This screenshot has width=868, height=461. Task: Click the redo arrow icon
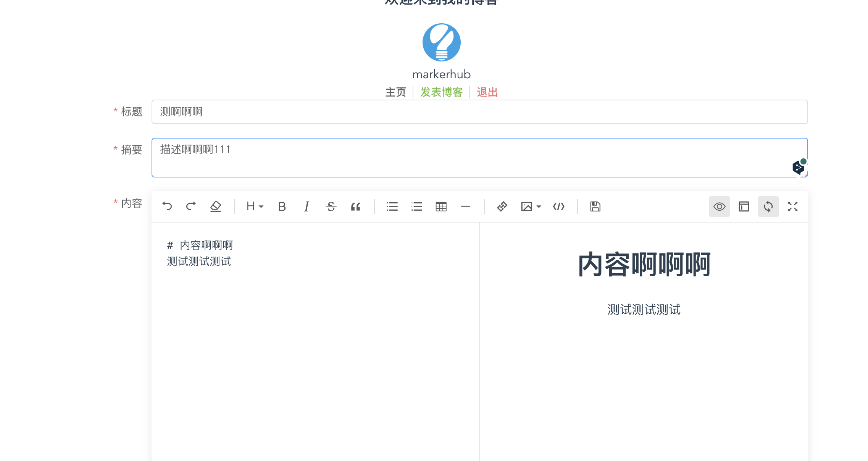pos(191,206)
